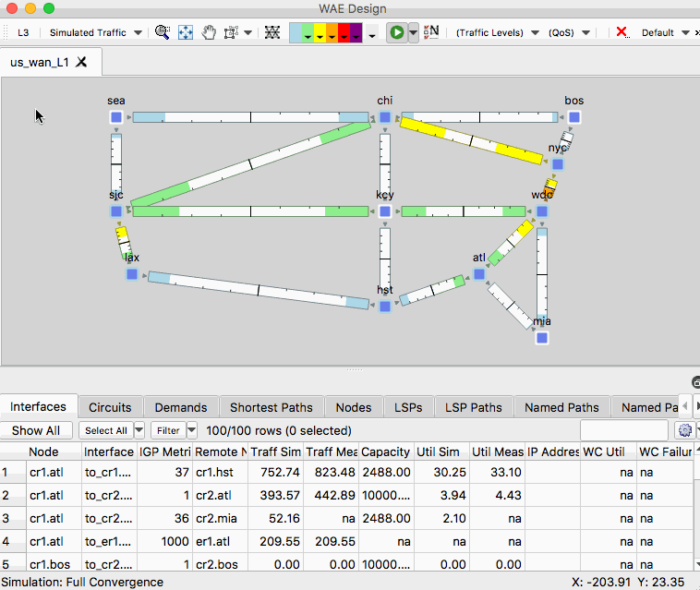This screenshot has height=590, width=700.
Task: Select the zoom magnifier tool
Action: (163, 32)
